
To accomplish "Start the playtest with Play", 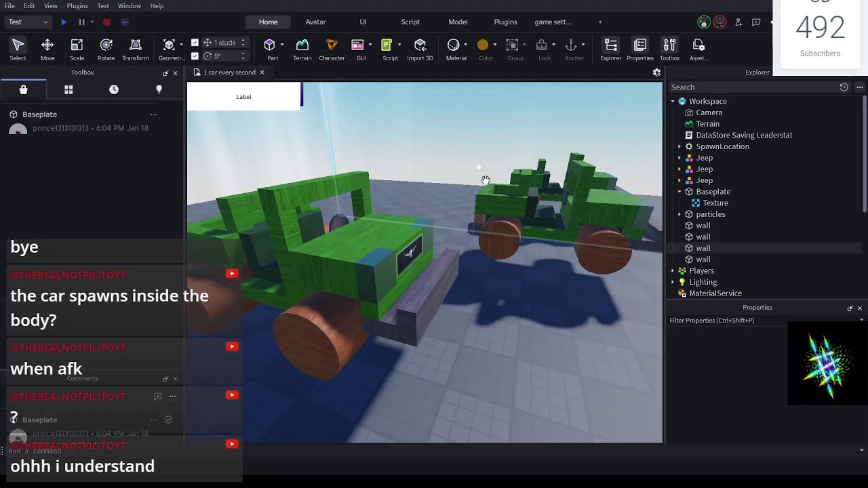I will pos(64,22).
